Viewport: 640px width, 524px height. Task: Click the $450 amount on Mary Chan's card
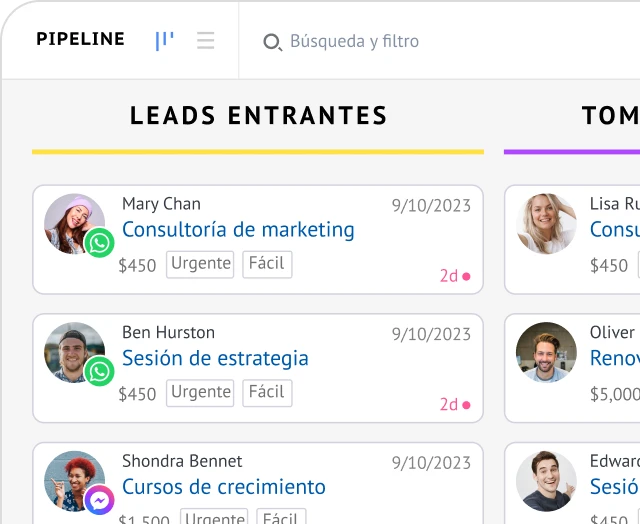pos(137,266)
